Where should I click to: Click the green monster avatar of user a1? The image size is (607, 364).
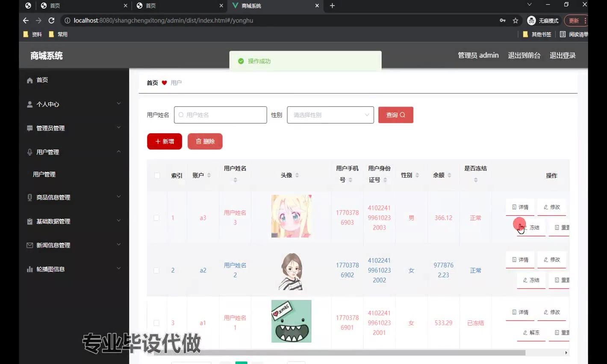click(x=292, y=321)
